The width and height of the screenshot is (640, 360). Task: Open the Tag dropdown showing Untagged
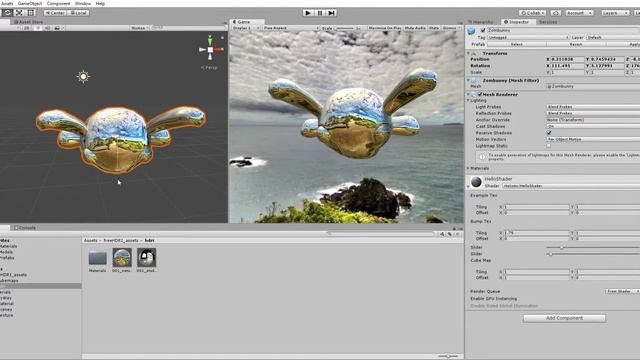pyautogui.click(x=528, y=37)
